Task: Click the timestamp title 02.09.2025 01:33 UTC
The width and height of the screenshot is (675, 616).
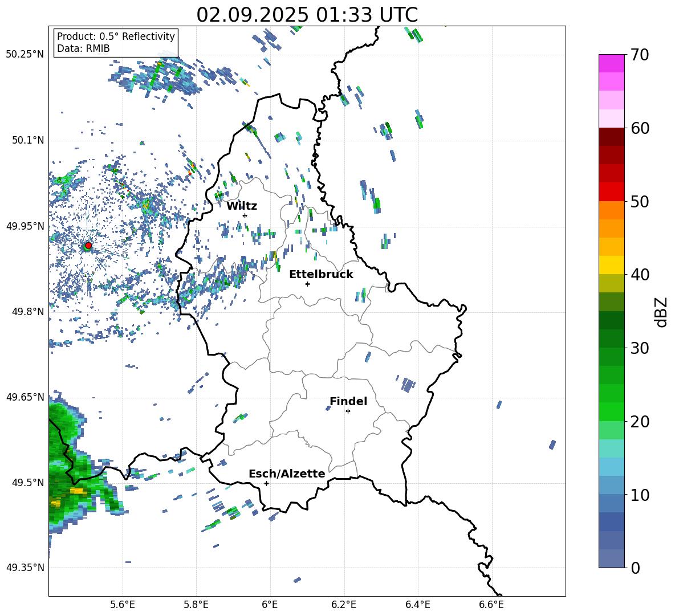Action: (307, 15)
